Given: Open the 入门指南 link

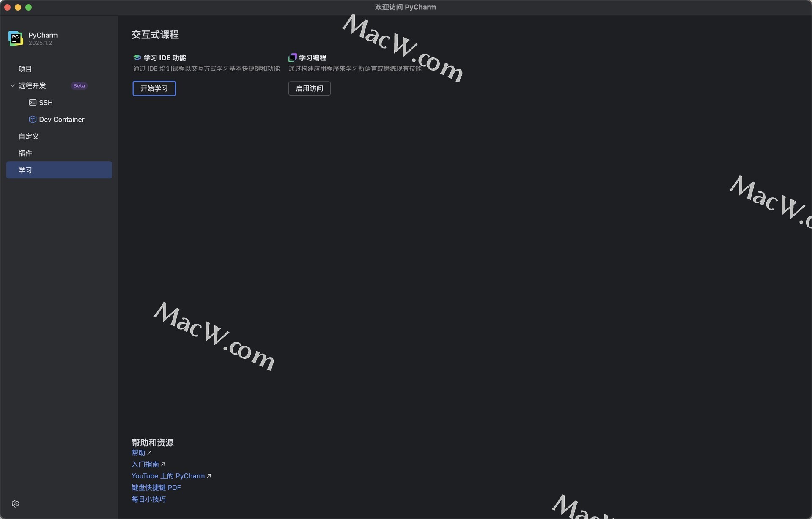Looking at the screenshot, I should (x=145, y=464).
